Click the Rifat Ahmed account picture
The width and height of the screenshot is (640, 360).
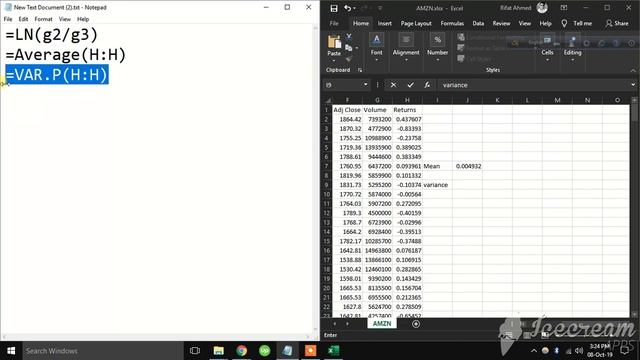[542, 7]
